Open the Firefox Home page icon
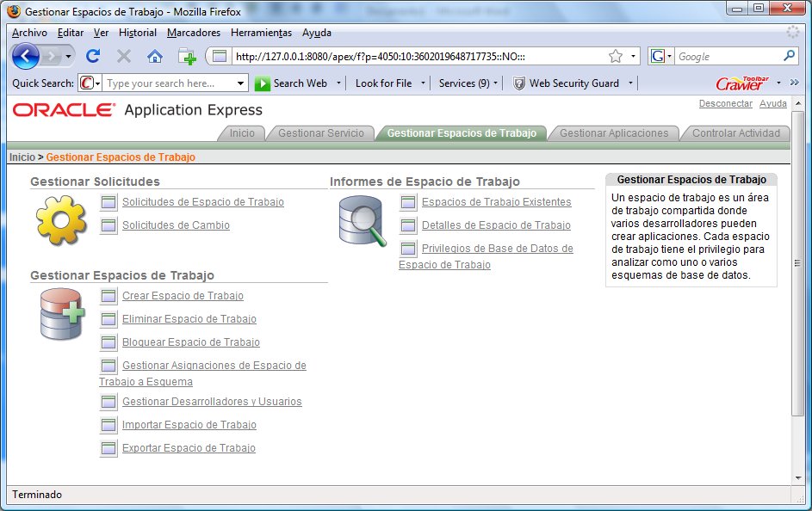Screen dimensions: 812x511 click(155, 56)
